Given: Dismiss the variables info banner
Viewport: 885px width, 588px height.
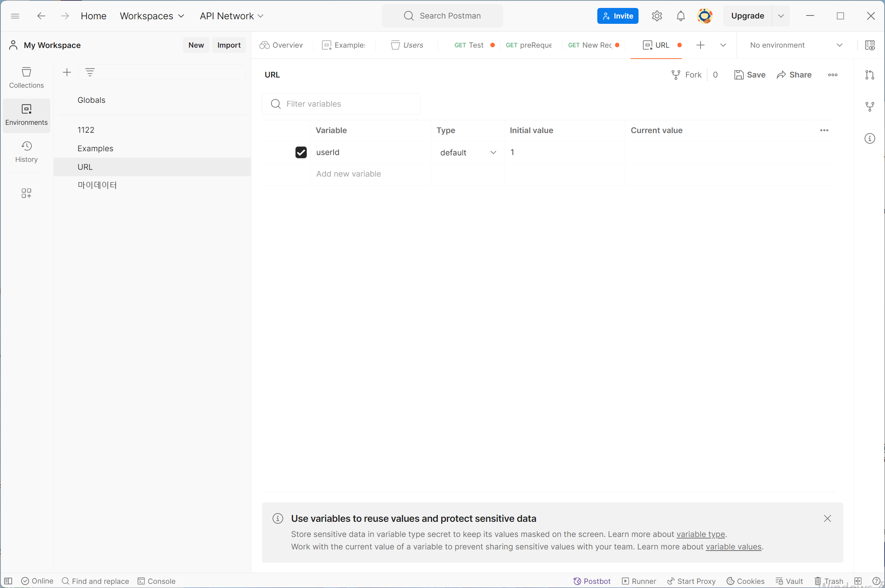Looking at the screenshot, I should 827,518.
